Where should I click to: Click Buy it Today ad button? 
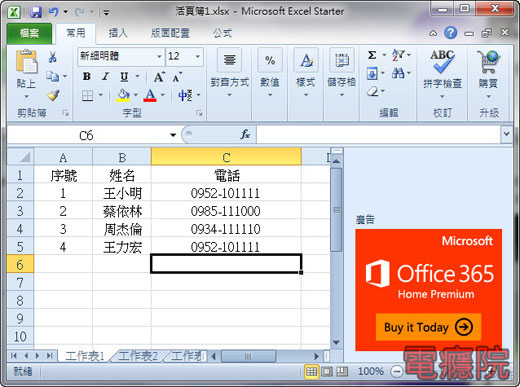428,327
